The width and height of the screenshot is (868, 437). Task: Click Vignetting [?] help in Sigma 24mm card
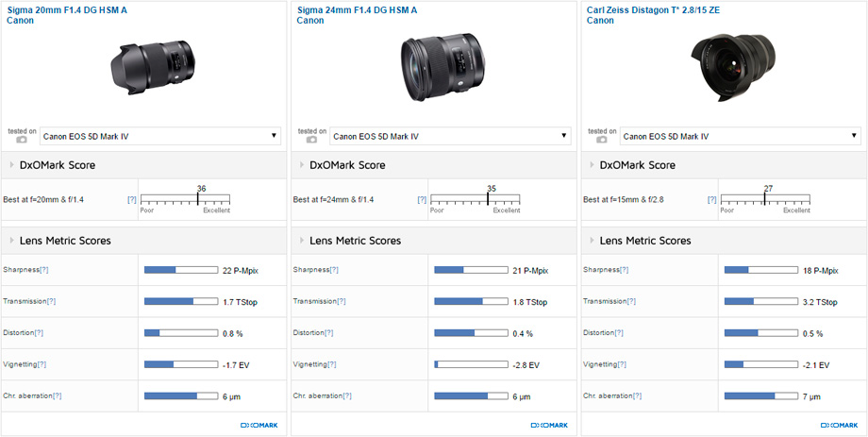pos(331,364)
